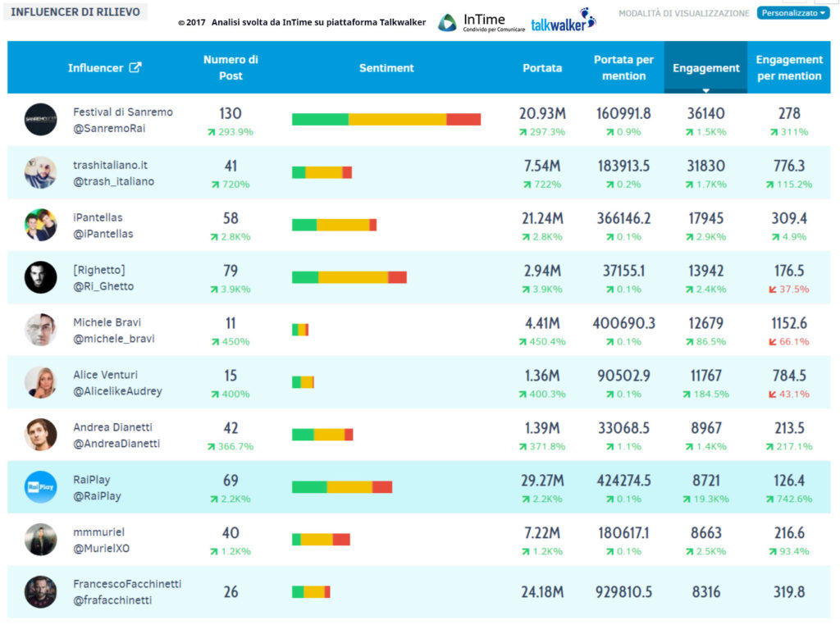Click the 20.93M portata value
Image resolution: width=840 pixels, height=625 pixels.
pyautogui.click(x=542, y=113)
